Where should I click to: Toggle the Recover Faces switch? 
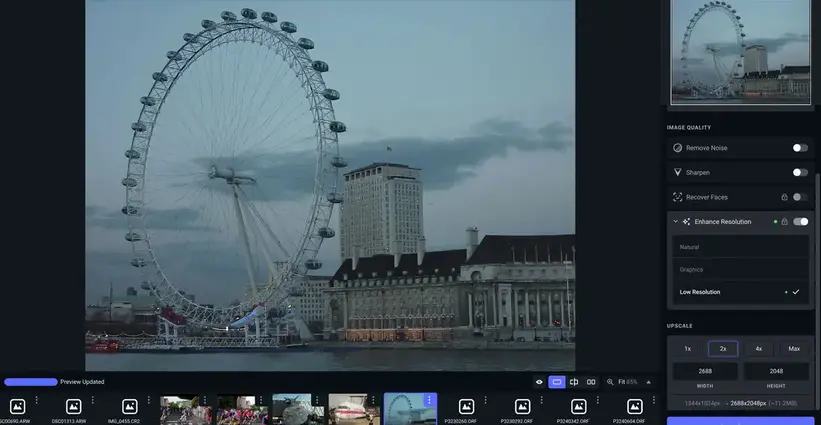point(800,197)
